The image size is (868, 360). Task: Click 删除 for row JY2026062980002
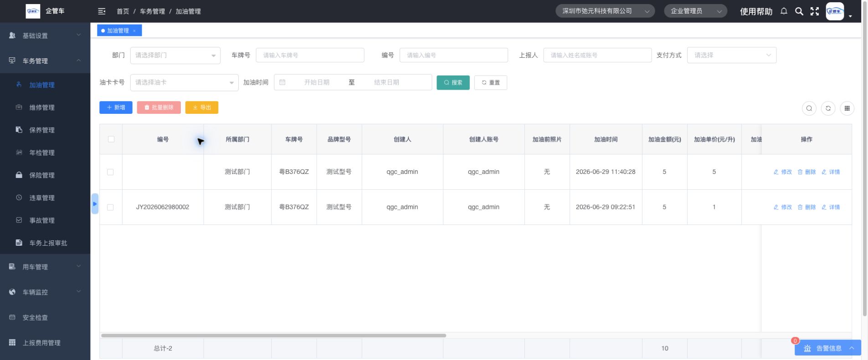pos(806,207)
